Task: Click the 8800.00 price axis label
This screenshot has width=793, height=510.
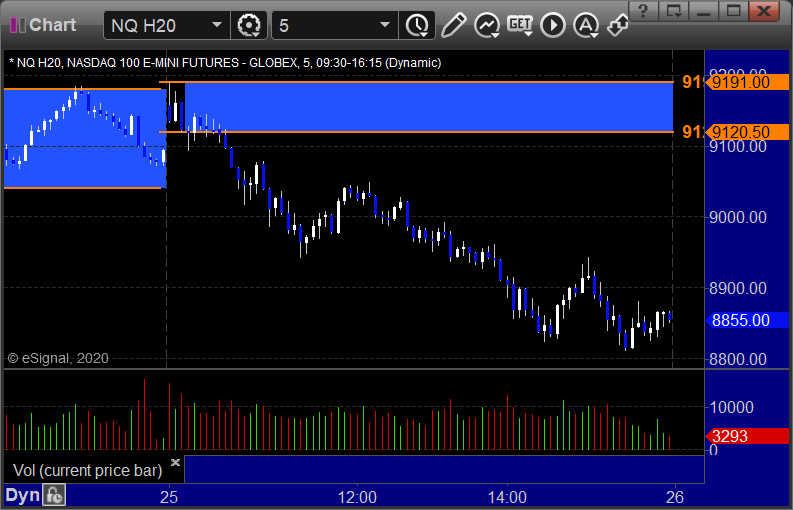Action: (738, 359)
